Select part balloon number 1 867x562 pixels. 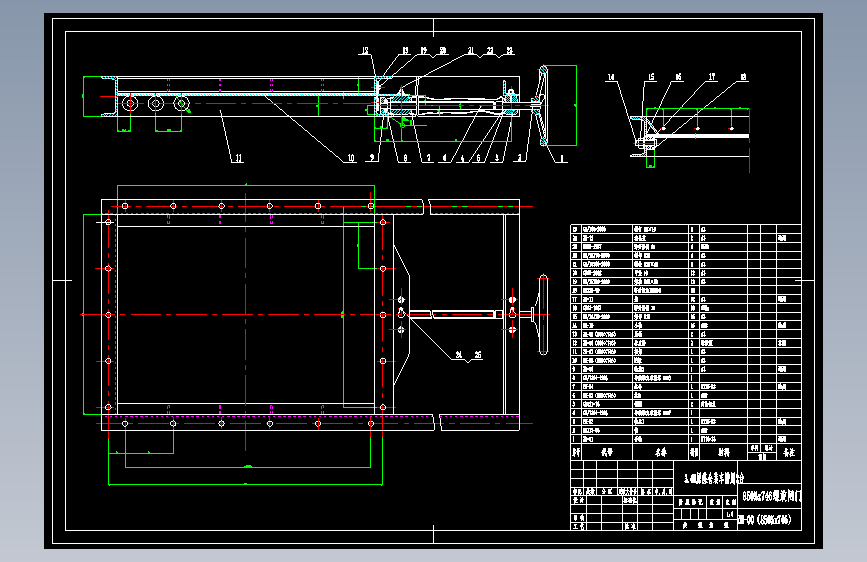tap(561, 158)
